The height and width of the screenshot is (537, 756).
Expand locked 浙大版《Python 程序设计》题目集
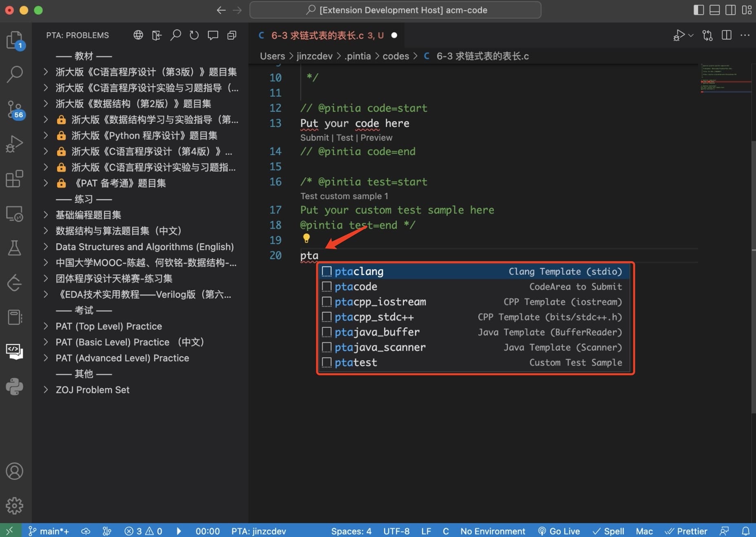[x=46, y=135]
